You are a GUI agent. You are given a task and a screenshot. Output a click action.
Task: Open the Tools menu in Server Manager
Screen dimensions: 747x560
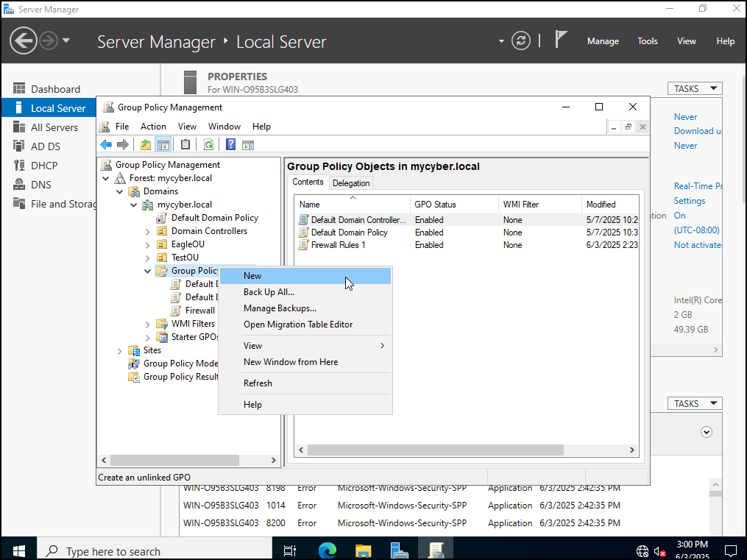[648, 41]
